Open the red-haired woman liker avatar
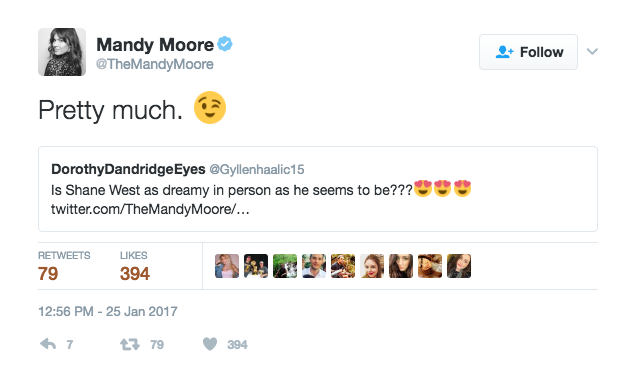 [x=372, y=266]
